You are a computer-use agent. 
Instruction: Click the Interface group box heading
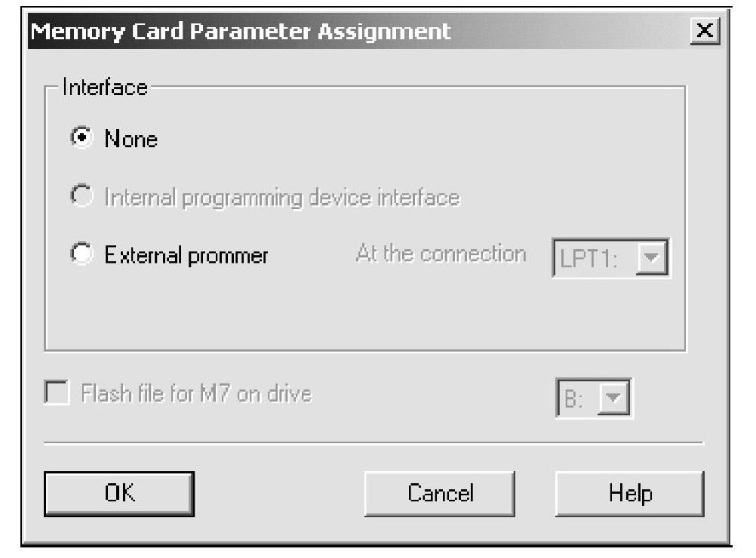coord(104,87)
